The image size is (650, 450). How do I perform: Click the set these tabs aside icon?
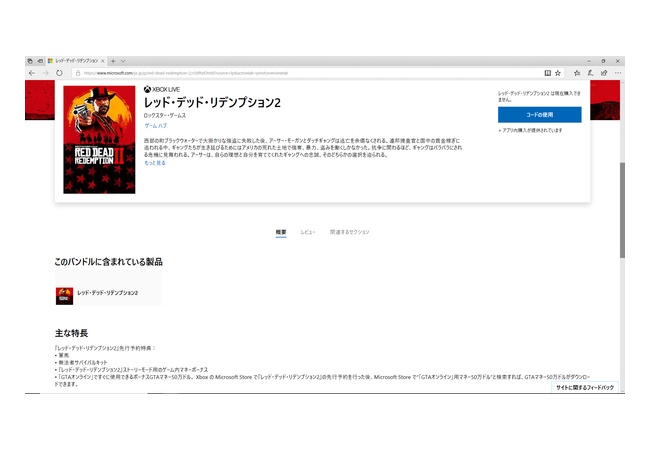[40, 61]
